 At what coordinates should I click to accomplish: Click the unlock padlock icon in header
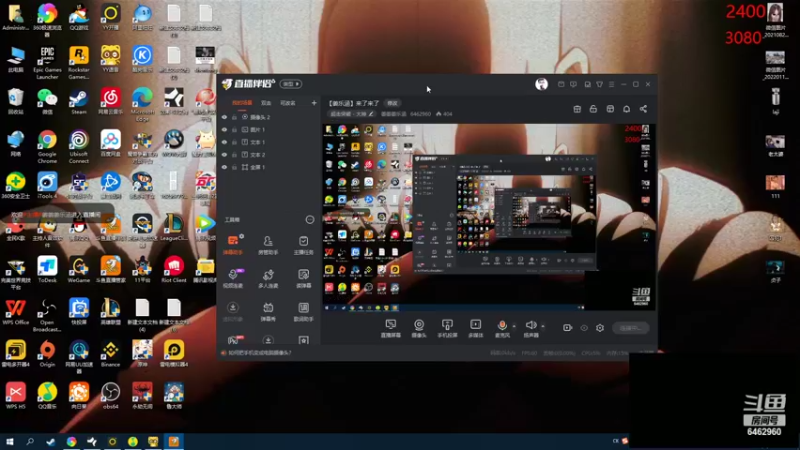(x=593, y=109)
